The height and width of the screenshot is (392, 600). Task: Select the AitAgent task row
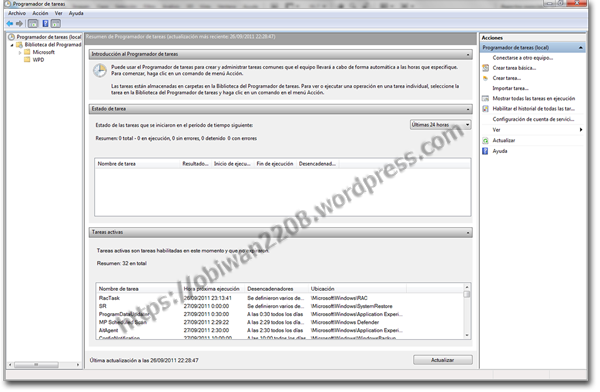tap(280, 330)
